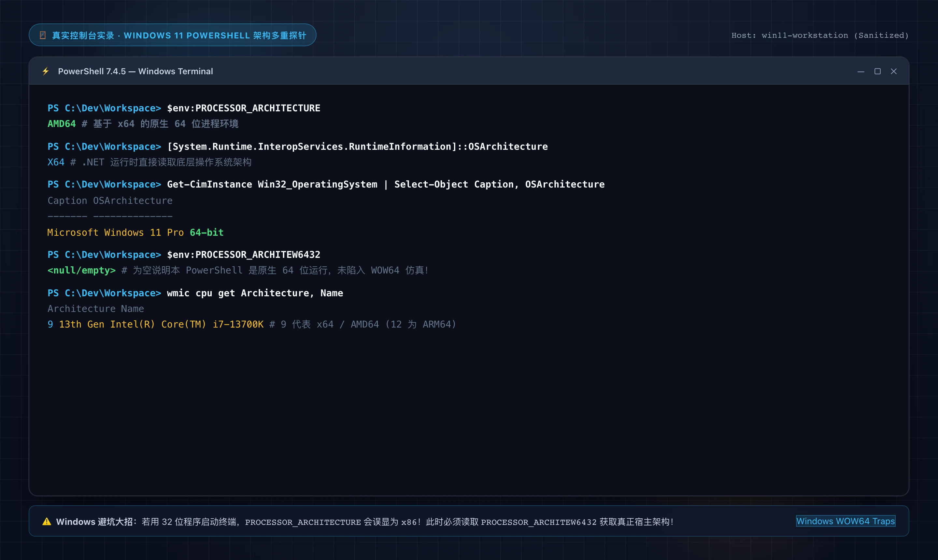Click the clipboard icon in the header badge

[x=43, y=35]
